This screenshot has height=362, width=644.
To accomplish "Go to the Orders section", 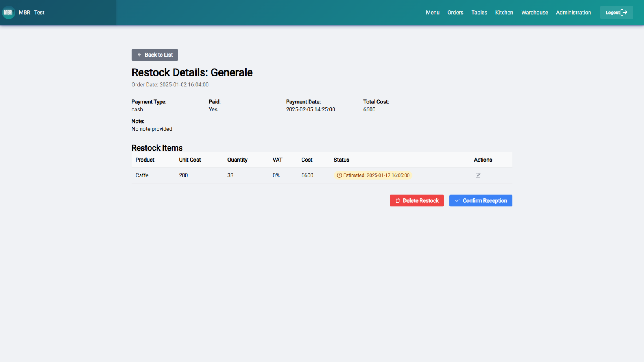I will click(455, 12).
